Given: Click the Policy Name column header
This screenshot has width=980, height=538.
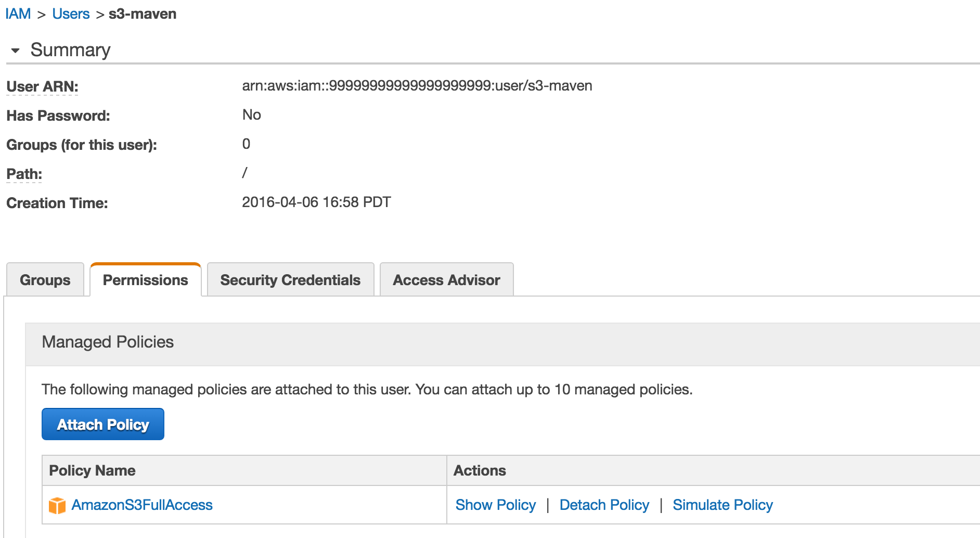Looking at the screenshot, I should point(92,470).
